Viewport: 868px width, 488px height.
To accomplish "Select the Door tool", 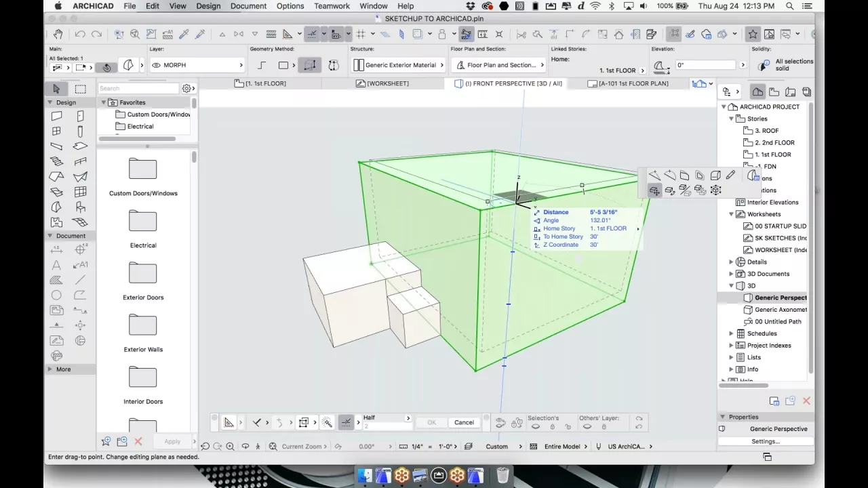I will [x=80, y=117].
